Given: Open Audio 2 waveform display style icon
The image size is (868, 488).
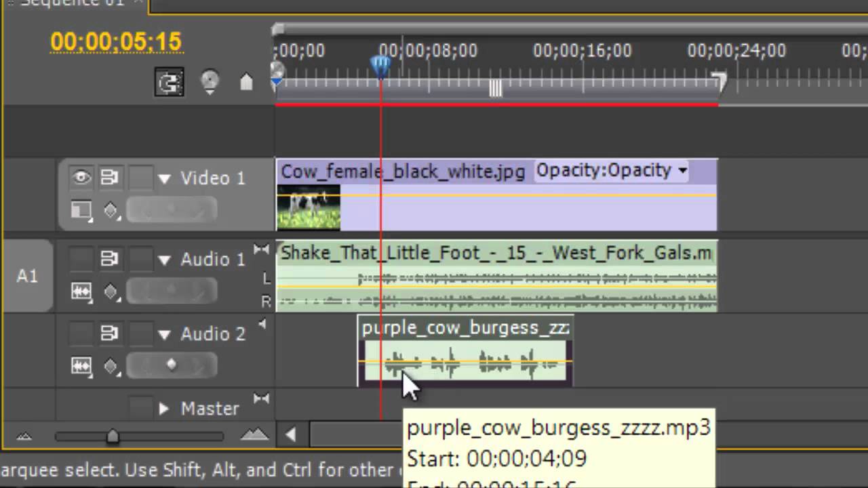Looking at the screenshot, I should (x=81, y=366).
